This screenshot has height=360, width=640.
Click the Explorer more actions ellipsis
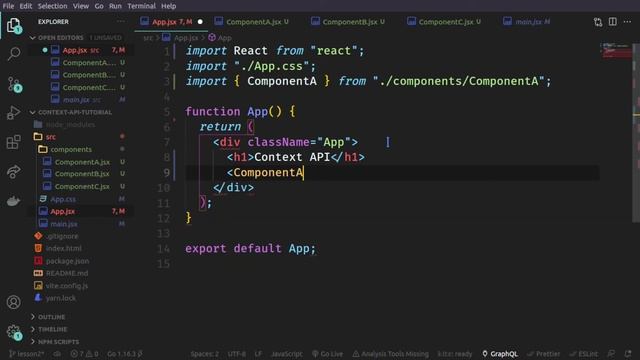click(x=121, y=22)
